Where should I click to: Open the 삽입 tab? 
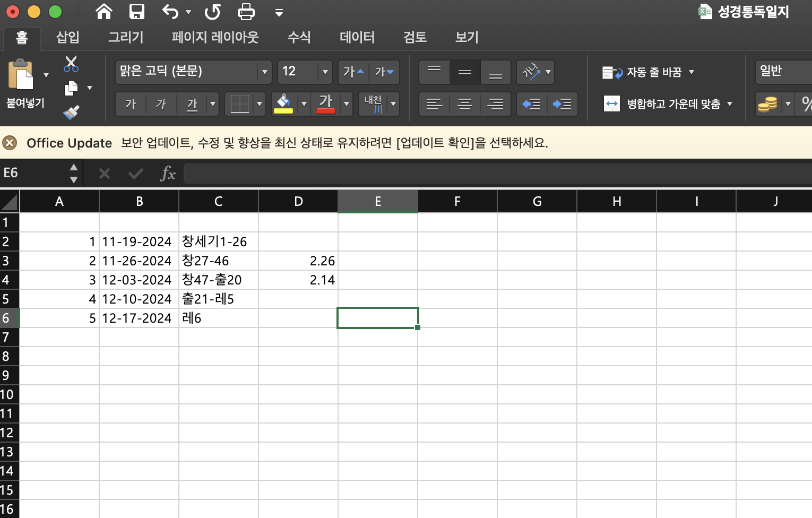[68, 37]
